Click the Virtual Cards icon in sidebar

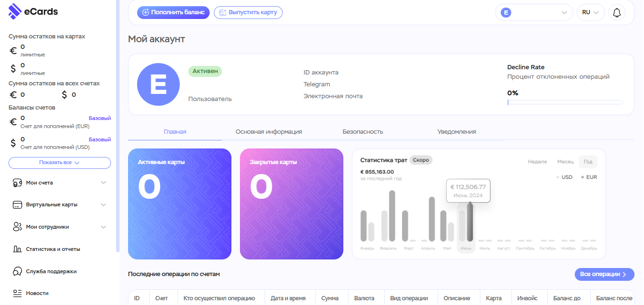tap(18, 205)
